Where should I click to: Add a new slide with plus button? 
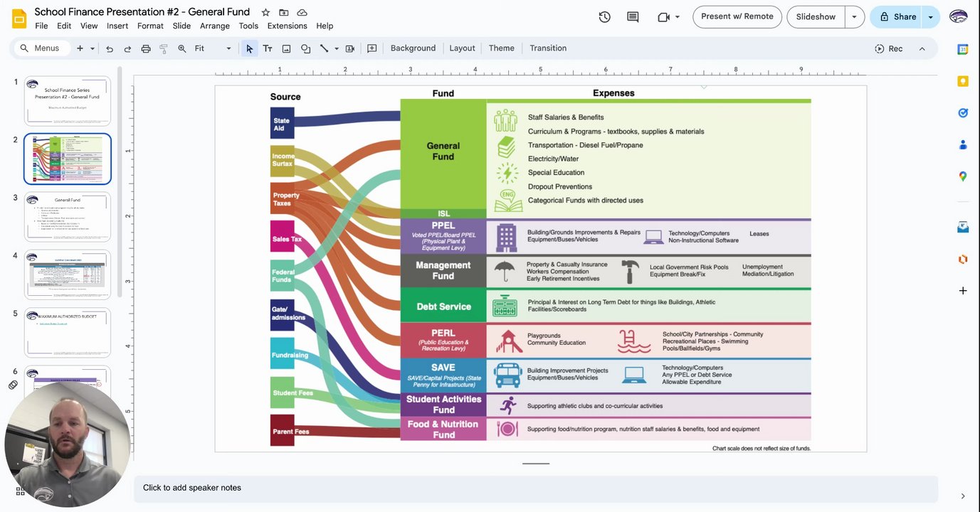pyautogui.click(x=80, y=48)
